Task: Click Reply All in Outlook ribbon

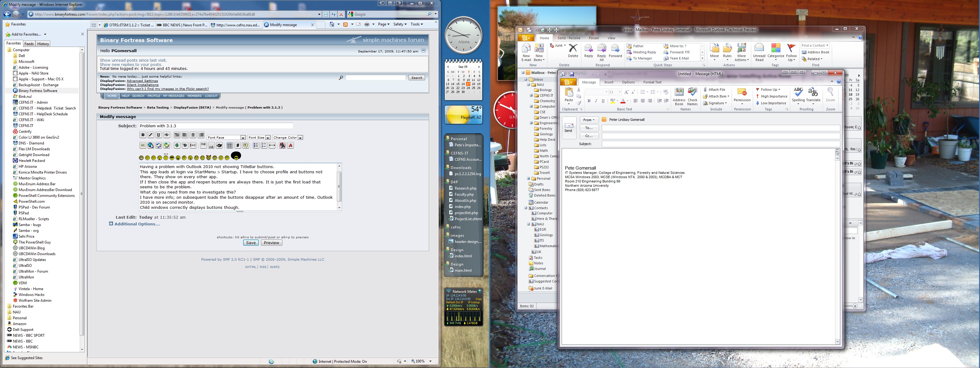Action: (601, 52)
